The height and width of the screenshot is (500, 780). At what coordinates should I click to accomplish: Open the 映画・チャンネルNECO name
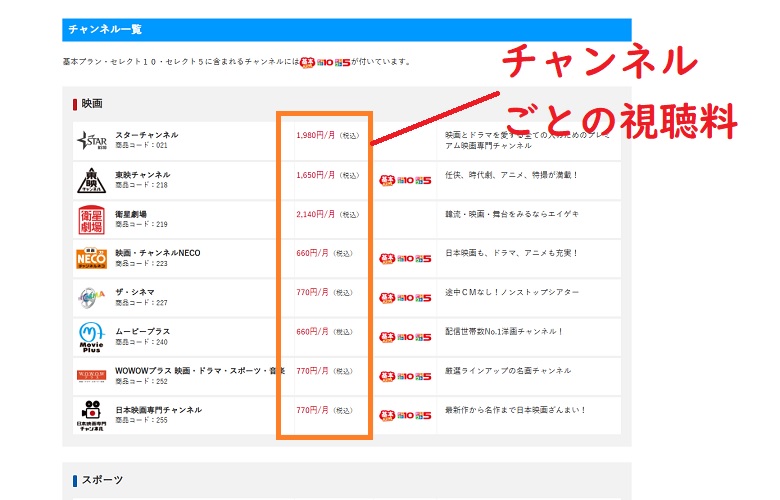pos(158,253)
